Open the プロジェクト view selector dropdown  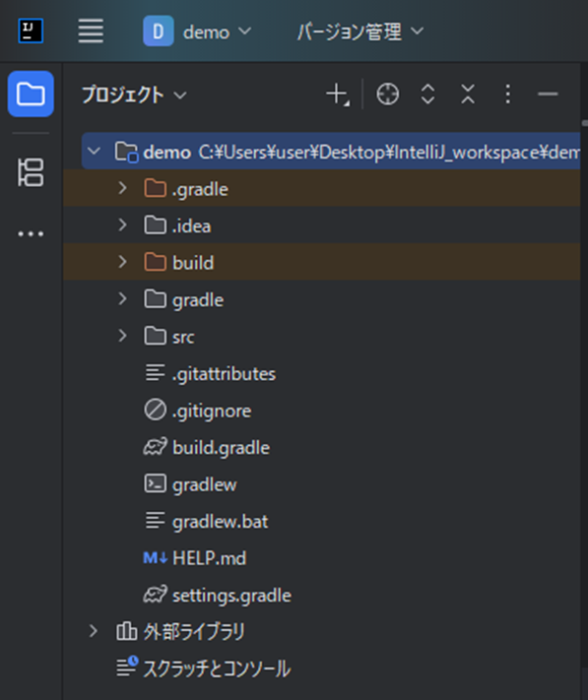[x=134, y=95]
